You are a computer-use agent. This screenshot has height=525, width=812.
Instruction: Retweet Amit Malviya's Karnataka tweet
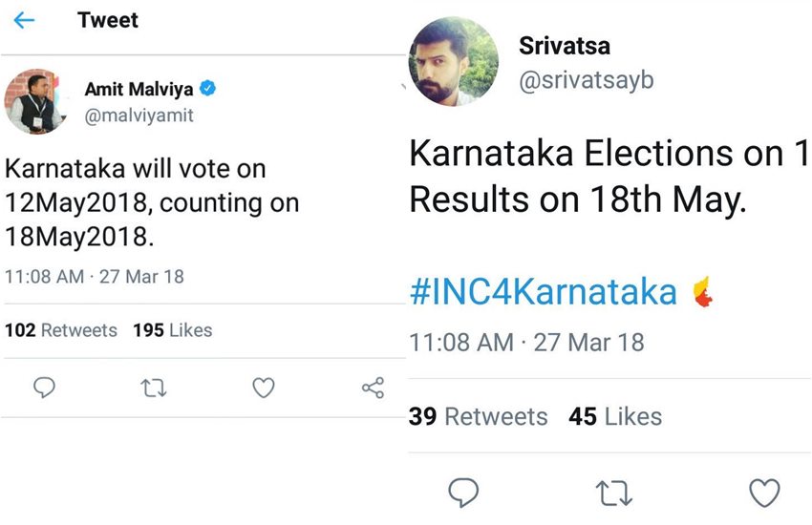[154, 387]
